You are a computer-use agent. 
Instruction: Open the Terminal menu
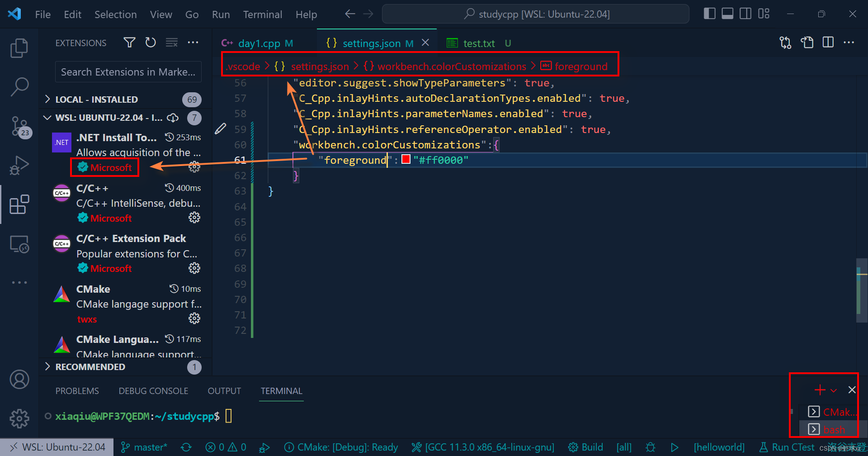[263, 14]
